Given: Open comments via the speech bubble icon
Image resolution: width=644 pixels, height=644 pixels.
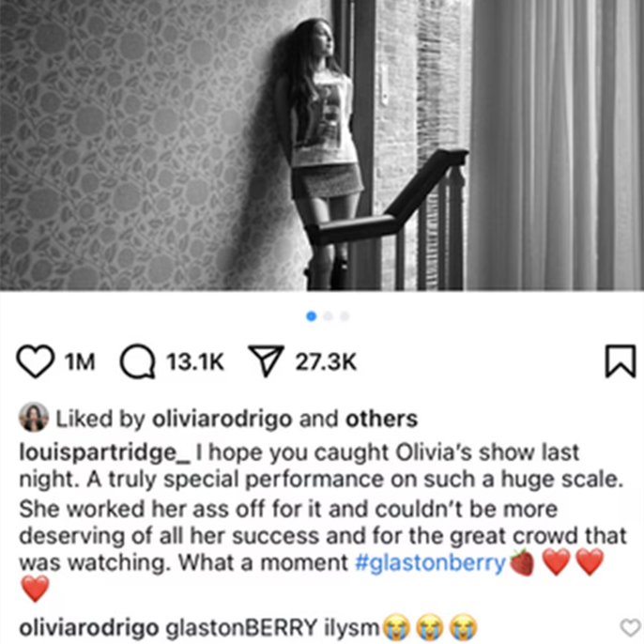Looking at the screenshot, I should click(138, 361).
